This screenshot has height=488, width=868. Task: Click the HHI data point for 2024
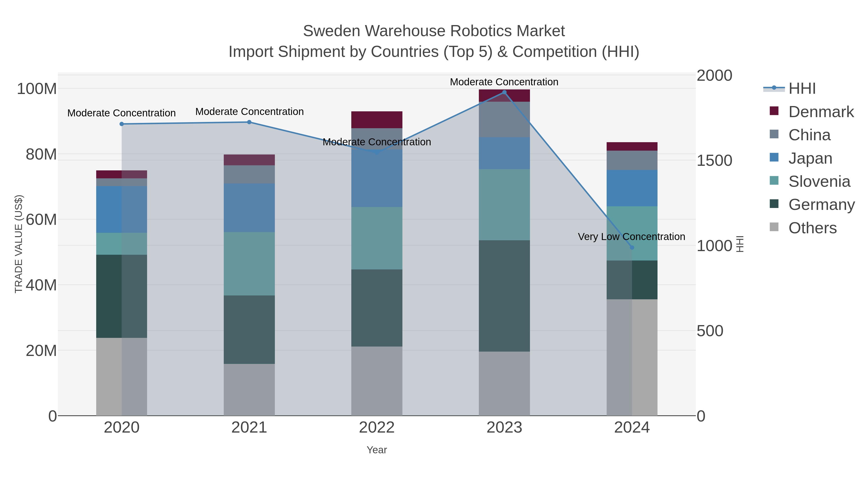tap(632, 247)
